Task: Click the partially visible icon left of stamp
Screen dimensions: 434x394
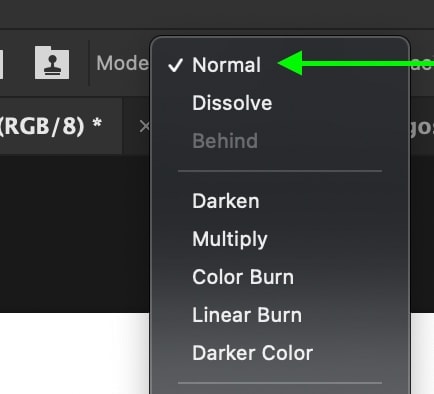Action: (1, 63)
